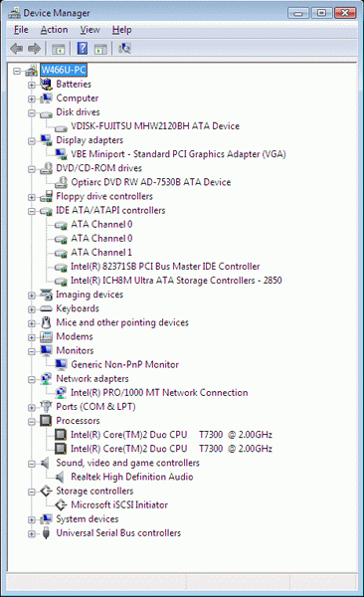
Task: Select the Optiarc DVD RW drive icon
Action: (61, 182)
